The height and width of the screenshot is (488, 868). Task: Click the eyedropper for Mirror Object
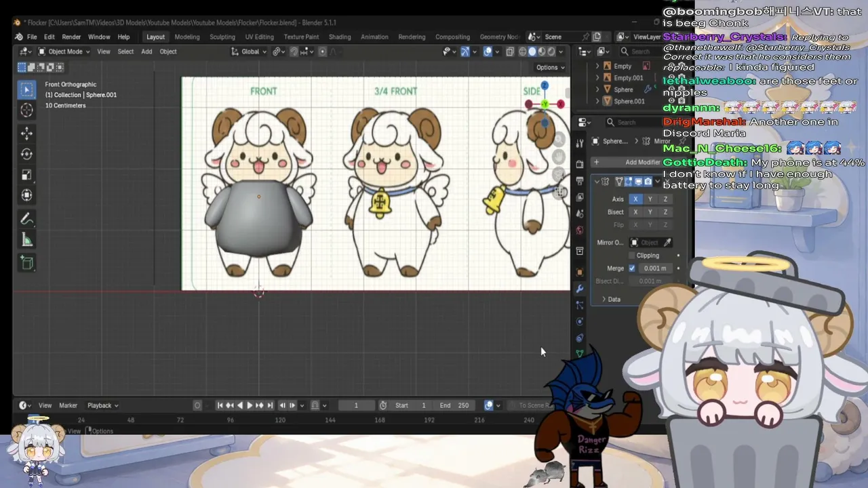[x=668, y=243]
